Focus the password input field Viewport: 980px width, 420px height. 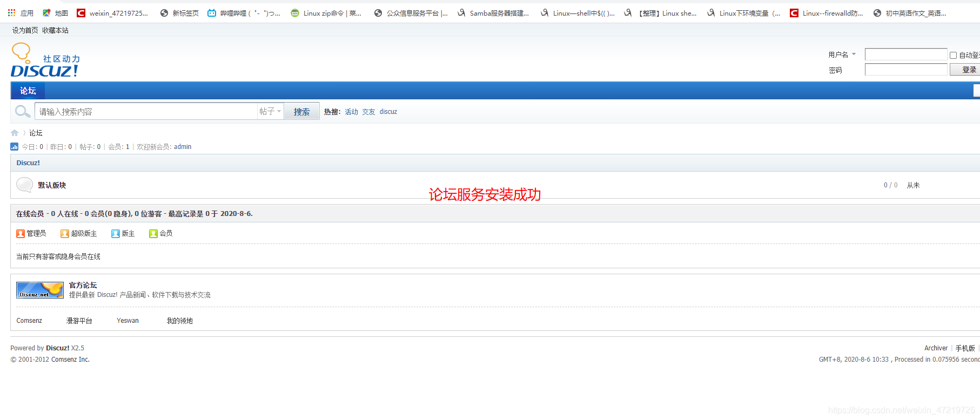coord(906,70)
